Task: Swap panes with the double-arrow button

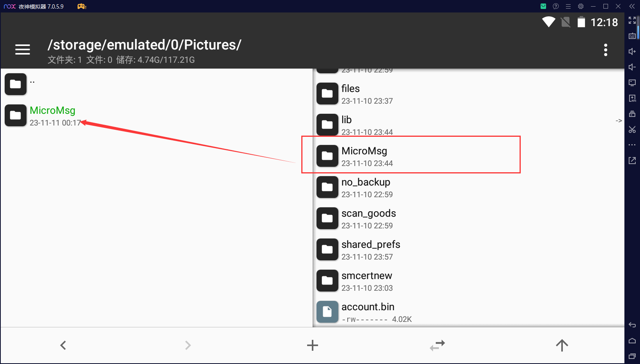Action: pos(437,345)
